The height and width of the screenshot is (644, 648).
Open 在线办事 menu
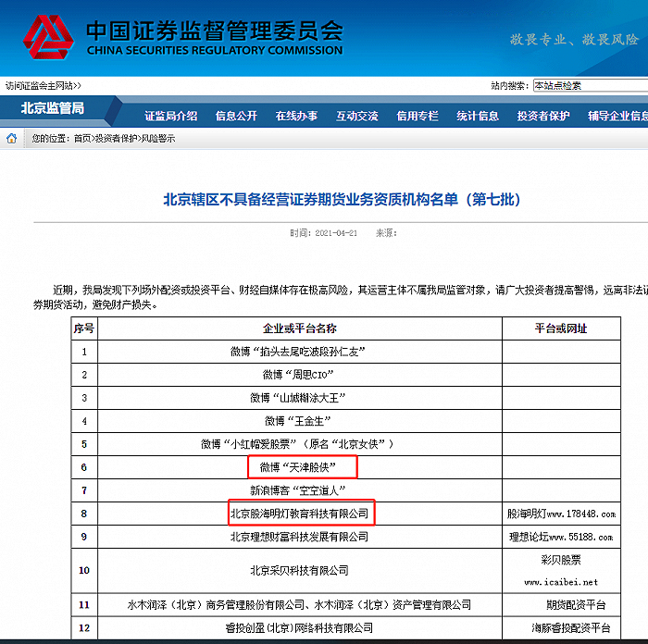coord(297,116)
